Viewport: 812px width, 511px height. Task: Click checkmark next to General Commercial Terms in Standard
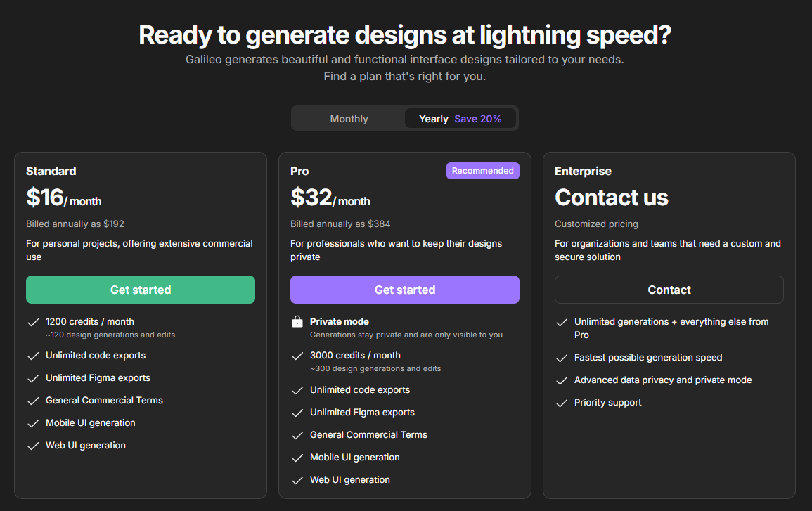[32, 401]
